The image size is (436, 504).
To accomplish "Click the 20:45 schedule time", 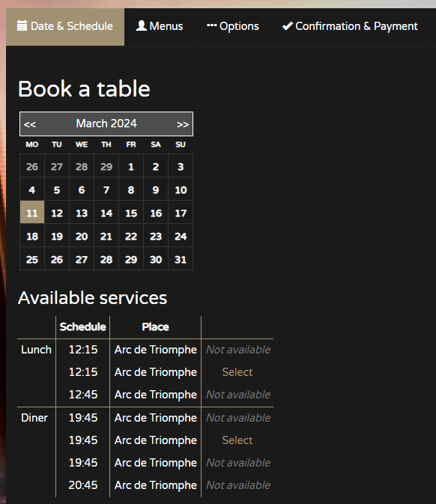I will tap(83, 485).
